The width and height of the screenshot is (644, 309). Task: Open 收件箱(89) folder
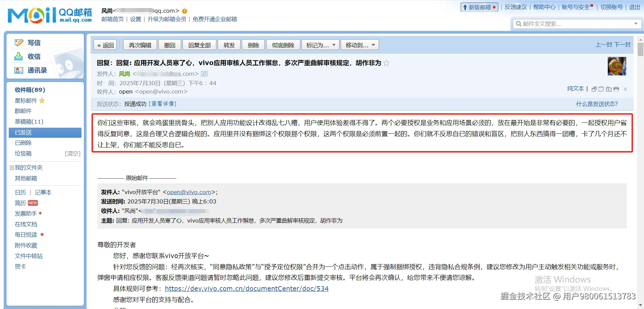pos(30,90)
